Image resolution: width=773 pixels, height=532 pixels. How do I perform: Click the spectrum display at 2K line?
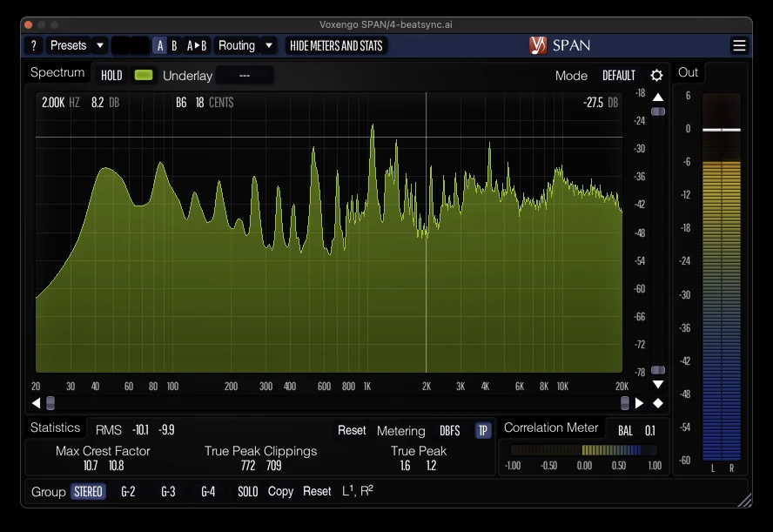pyautogui.click(x=427, y=232)
